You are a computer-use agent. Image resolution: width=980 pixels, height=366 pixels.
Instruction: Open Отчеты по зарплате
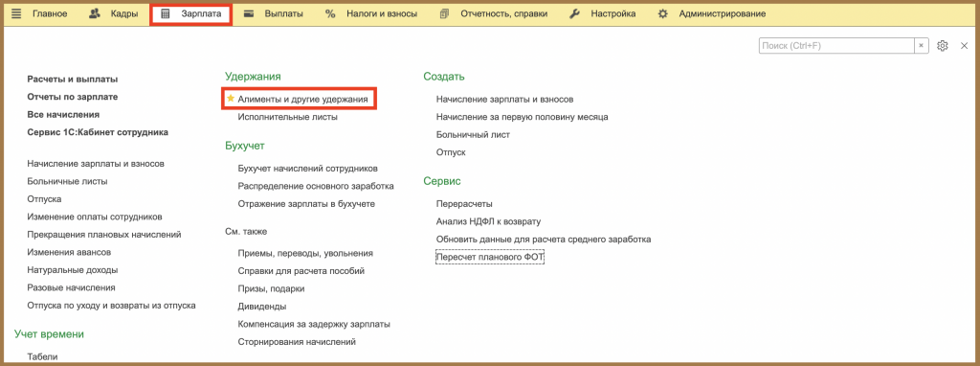(73, 97)
